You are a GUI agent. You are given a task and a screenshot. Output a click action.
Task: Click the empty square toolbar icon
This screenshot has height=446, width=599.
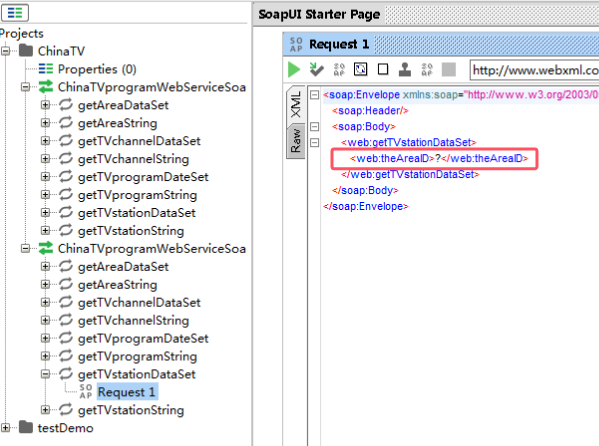pyautogui.click(x=383, y=69)
